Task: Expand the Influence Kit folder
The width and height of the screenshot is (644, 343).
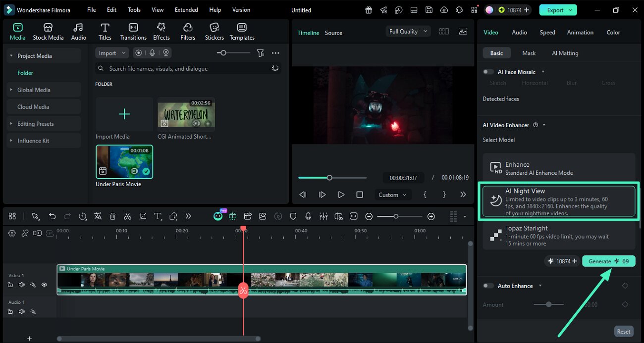Action: coord(11,141)
